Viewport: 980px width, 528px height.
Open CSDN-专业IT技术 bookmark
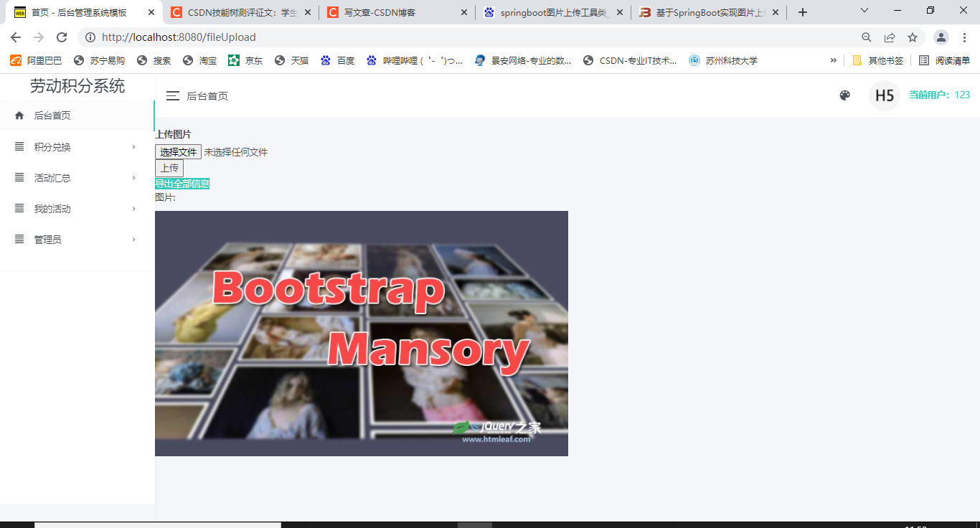(x=630, y=60)
